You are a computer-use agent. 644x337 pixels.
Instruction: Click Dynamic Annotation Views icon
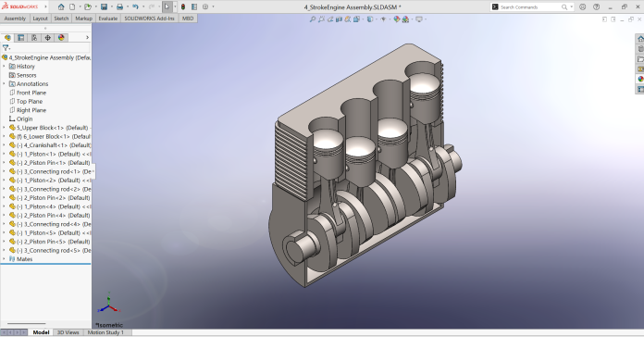(x=348, y=19)
